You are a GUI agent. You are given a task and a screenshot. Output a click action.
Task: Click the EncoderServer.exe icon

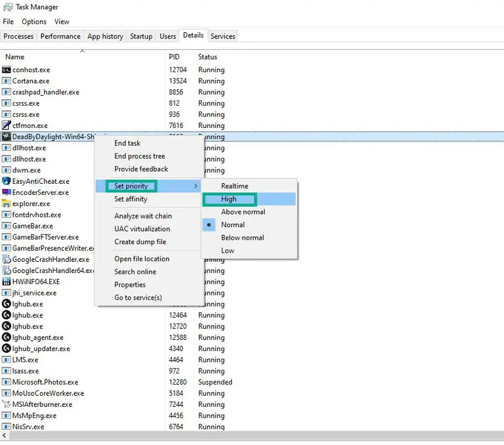pyautogui.click(x=6, y=192)
